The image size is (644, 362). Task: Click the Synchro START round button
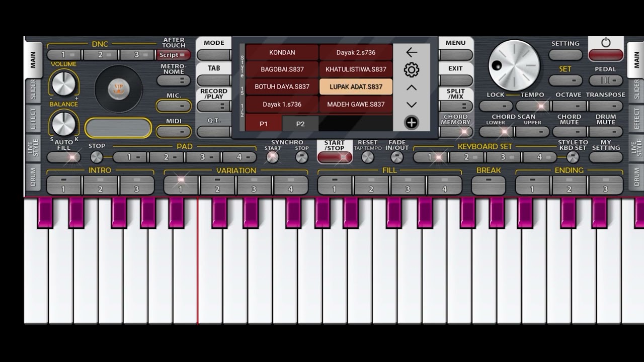272,157
